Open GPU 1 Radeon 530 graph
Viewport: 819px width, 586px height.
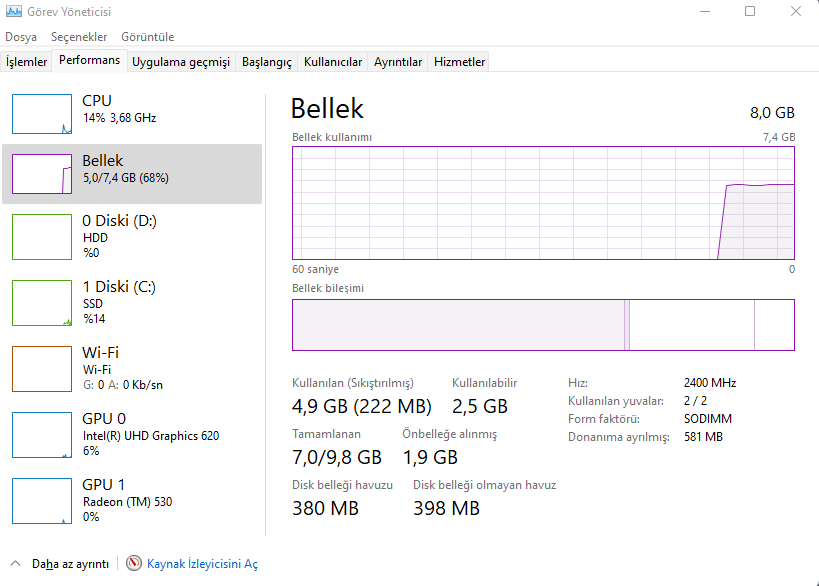(42, 501)
